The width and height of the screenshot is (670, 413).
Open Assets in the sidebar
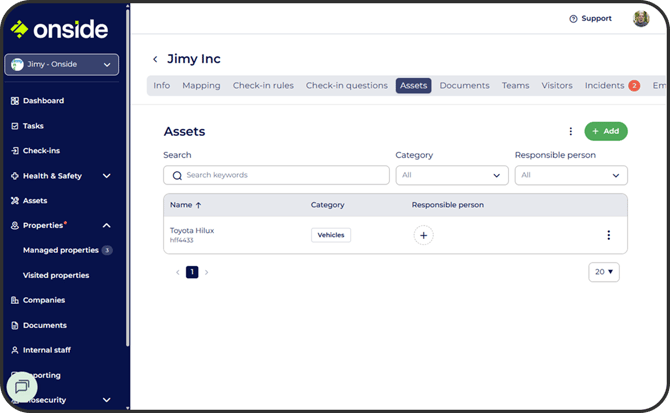coord(35,201)
